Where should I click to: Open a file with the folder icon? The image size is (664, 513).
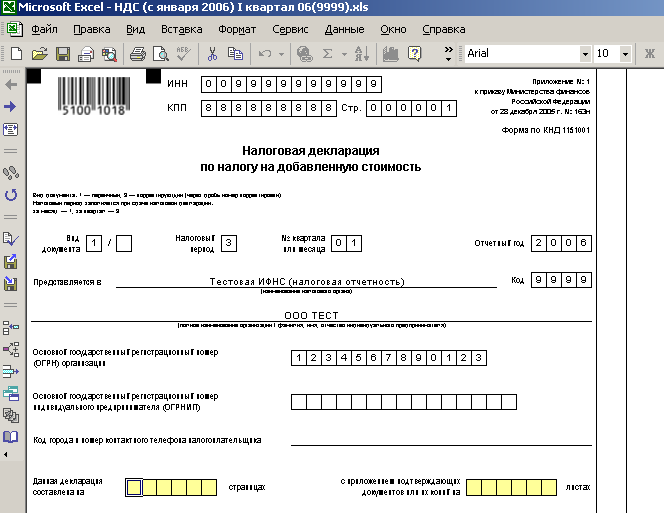click(39, 54)
